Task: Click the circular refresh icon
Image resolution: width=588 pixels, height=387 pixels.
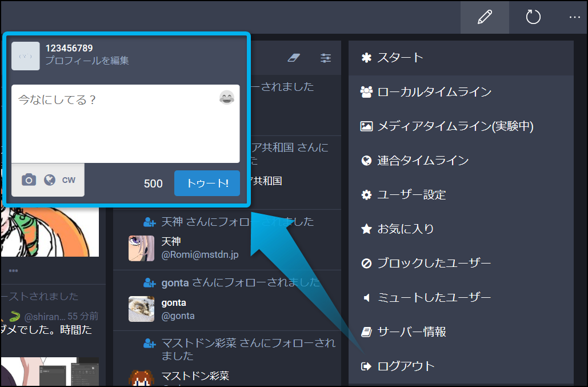Action: 533,18
